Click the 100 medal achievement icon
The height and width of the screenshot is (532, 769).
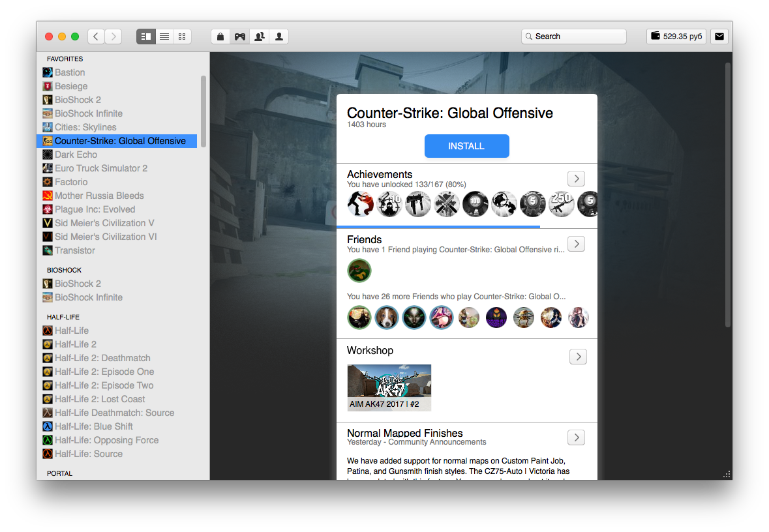pyautogui.click(x=475, y=204)
